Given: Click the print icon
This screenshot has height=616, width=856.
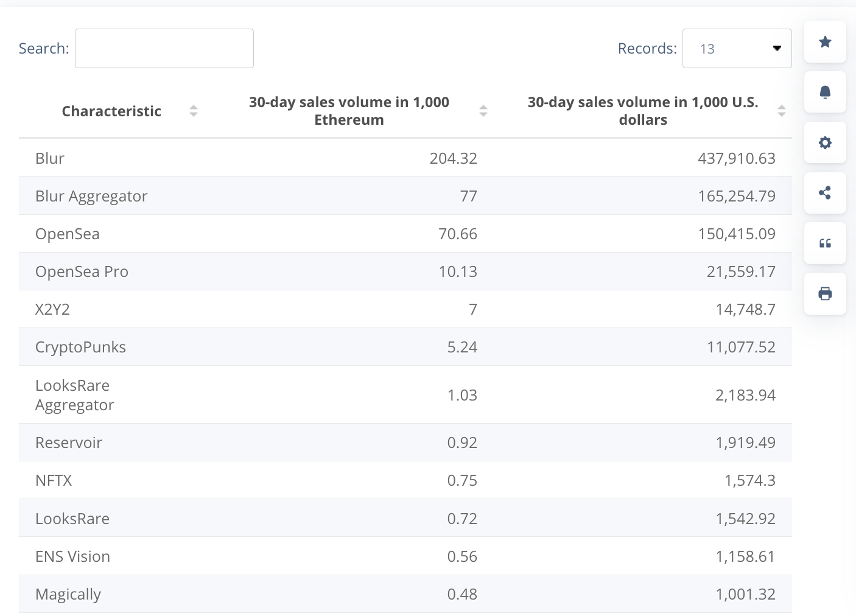Looking at the screenshot, I should pos(825,294).
